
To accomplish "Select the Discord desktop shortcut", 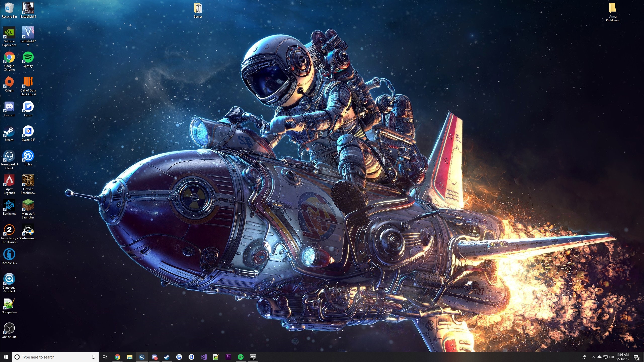I will [x=9, y=109].
